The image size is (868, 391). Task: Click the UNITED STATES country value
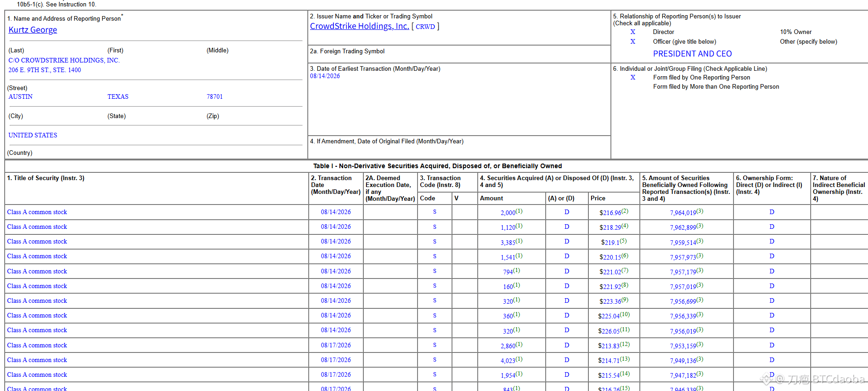click(33, 135)
